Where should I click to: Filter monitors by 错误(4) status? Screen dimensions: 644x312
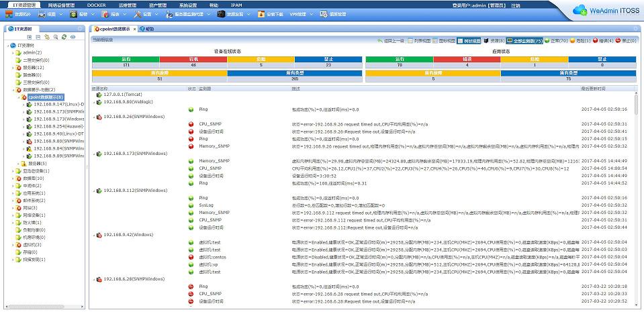coord(604,41)
